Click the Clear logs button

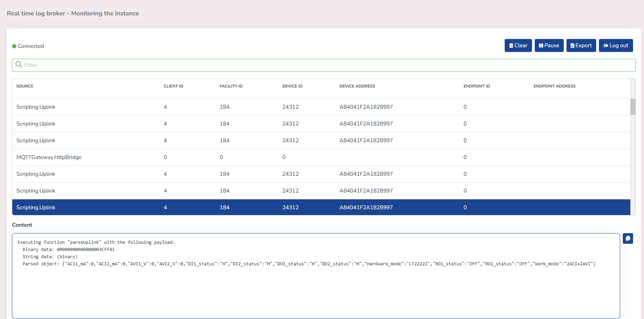[x=518, y=45]
